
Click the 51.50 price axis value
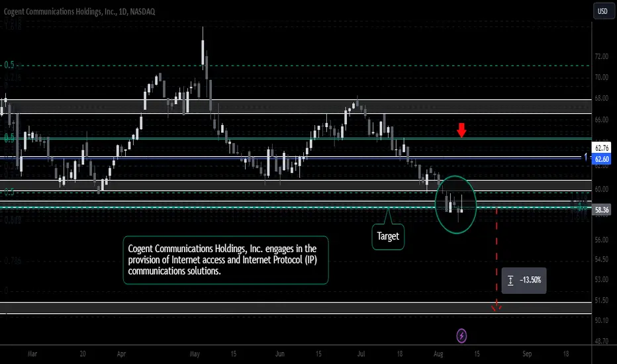(601, 300)
